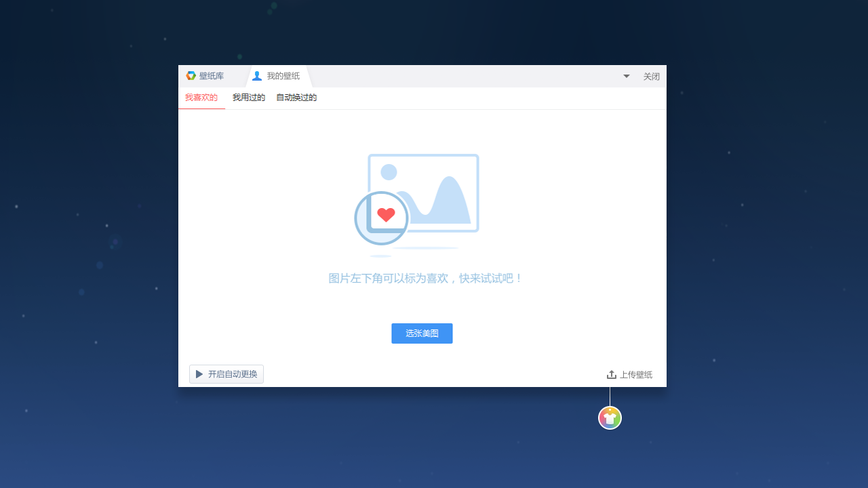Click the 上传壁纸 link
Viewport: 868px width, 488px height.
635,374
